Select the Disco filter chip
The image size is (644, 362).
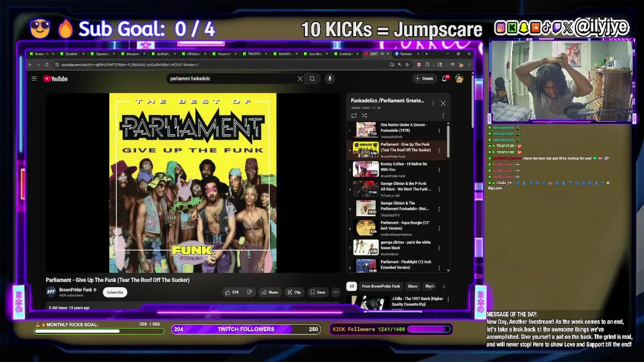[413, 286]
